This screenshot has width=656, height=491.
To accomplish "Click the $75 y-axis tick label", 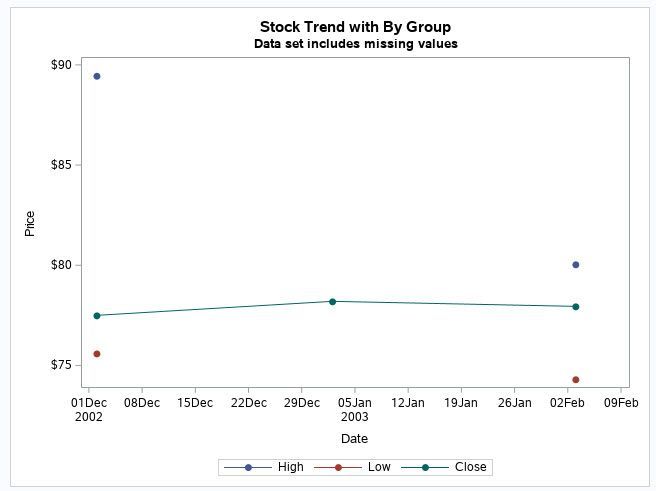I will click(x=61, y=365).
